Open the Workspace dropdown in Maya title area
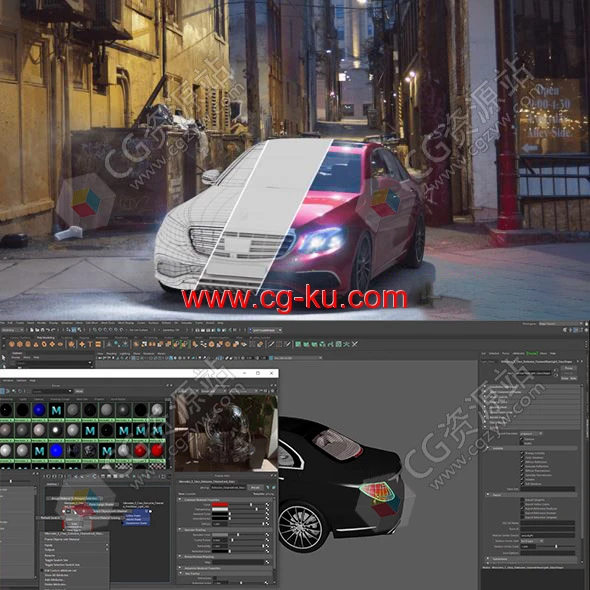 coord(562,324)
